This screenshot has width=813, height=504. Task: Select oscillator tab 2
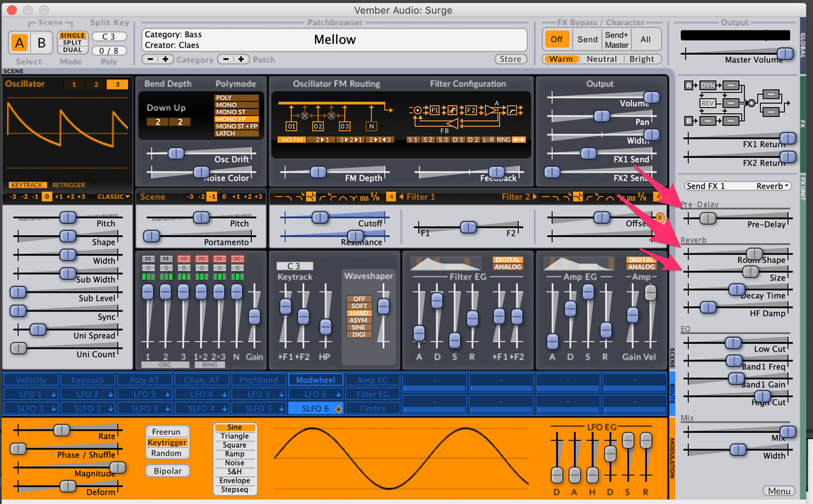click(96, 85)
